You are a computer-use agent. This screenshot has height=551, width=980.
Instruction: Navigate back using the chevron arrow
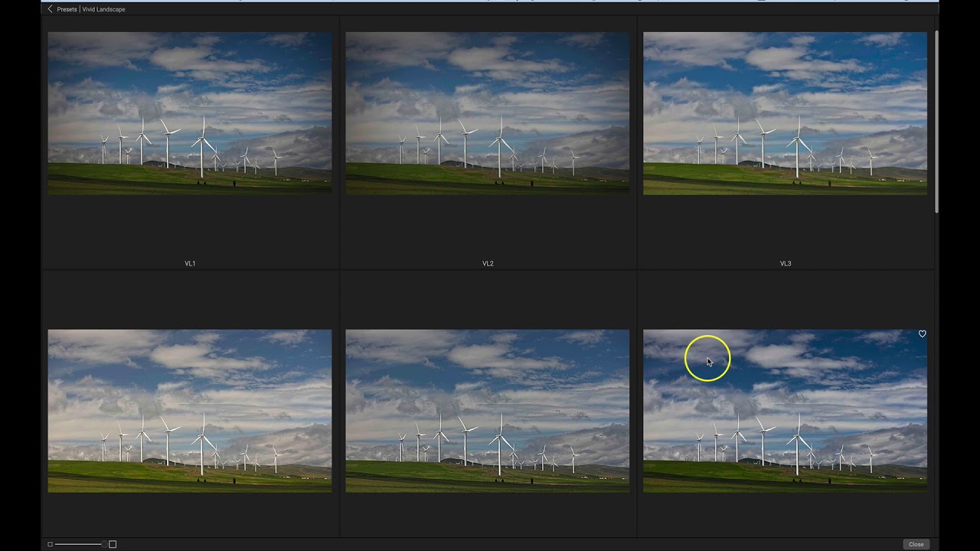point(50,9)
